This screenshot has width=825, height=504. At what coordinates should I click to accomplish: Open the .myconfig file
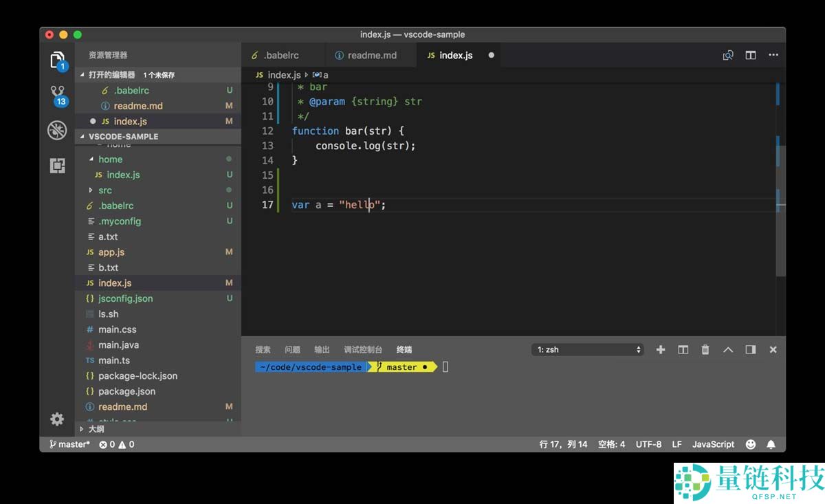click(x=158, y=221)
